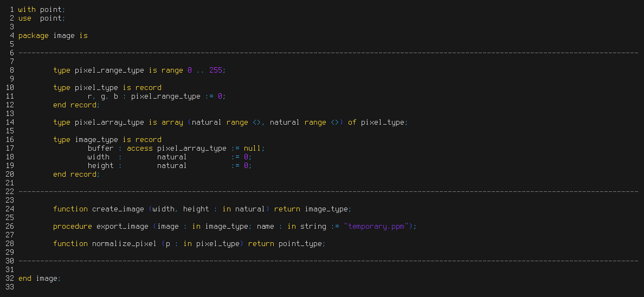Click line number 33 in the gutter
The width and height of the screenshot is (644, 297).
point(10,287)
